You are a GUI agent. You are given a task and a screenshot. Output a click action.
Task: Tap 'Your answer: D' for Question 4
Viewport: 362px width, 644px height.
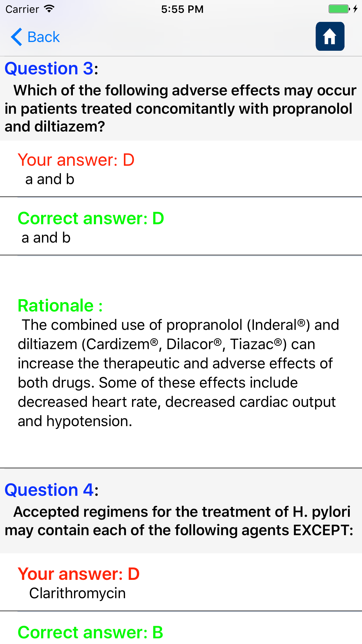click(79, 574)
